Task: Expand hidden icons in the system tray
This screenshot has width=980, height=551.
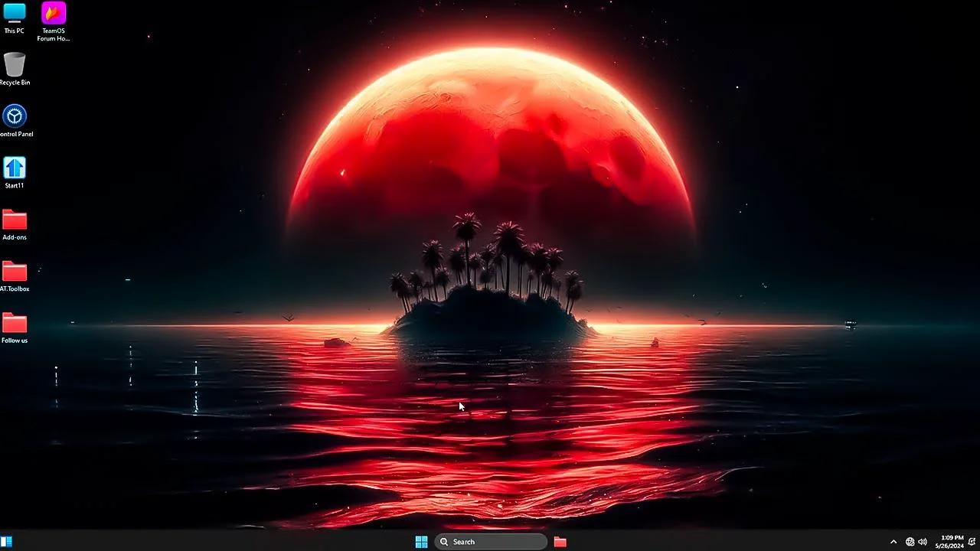Action: pos(893,541)
